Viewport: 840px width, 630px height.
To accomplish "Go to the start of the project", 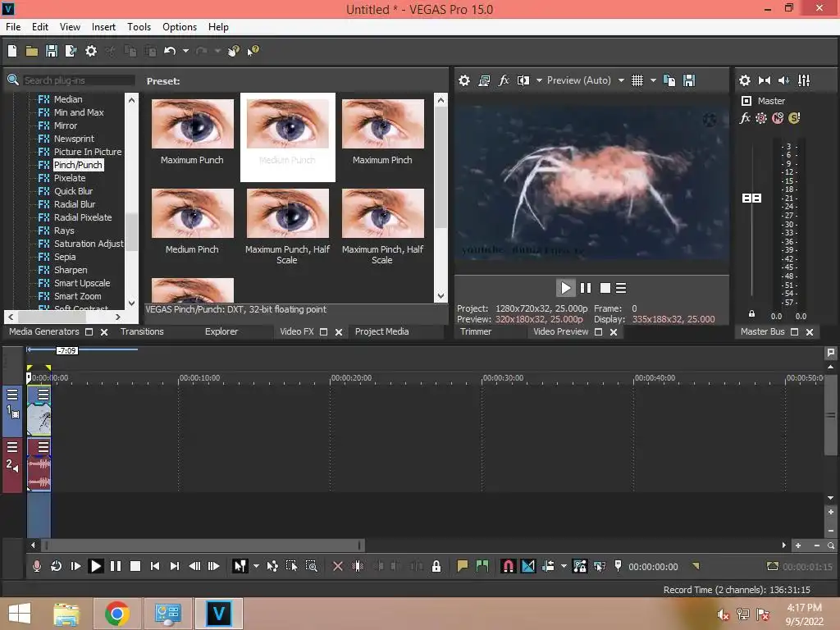I will coord(155,566).
